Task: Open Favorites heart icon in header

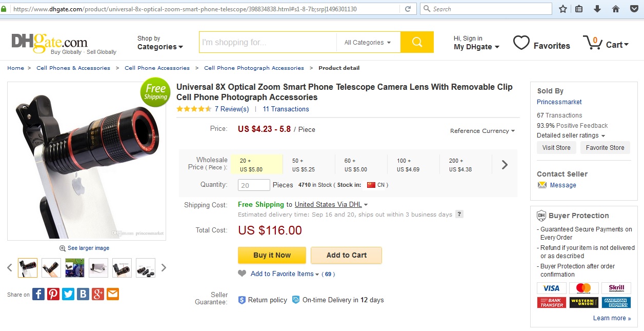Action: (x=521, y=43)
